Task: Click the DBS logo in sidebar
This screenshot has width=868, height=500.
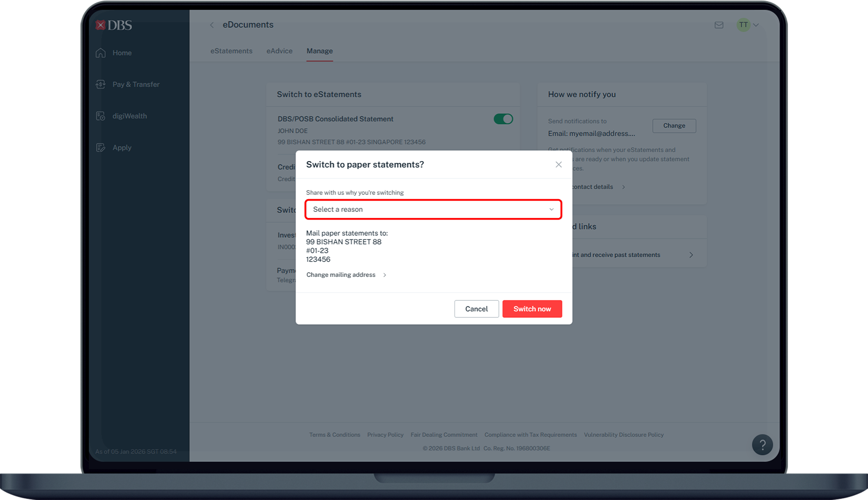Action: click(114, 25)
